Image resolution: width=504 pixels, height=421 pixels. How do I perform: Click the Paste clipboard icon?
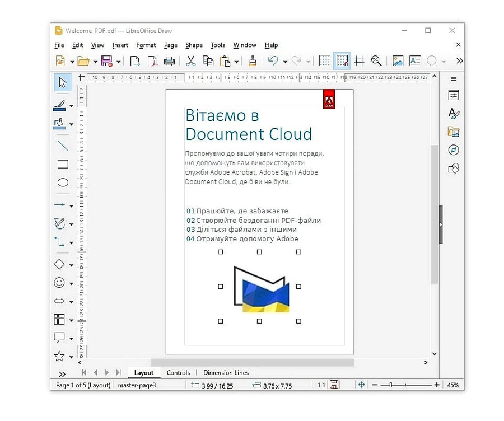[225, 60]
